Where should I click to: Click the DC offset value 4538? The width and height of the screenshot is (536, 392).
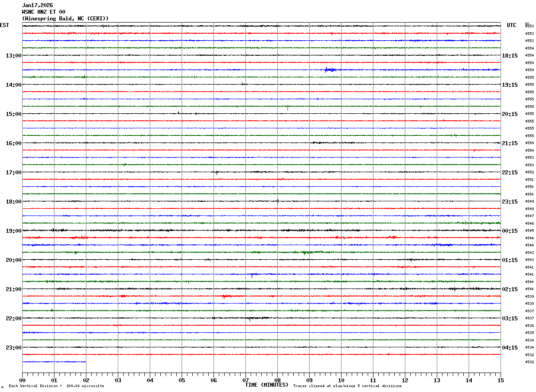(529, 304)
